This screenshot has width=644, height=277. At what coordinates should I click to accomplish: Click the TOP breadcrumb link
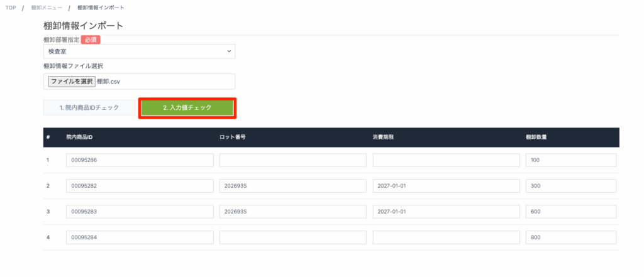(11, 8)
